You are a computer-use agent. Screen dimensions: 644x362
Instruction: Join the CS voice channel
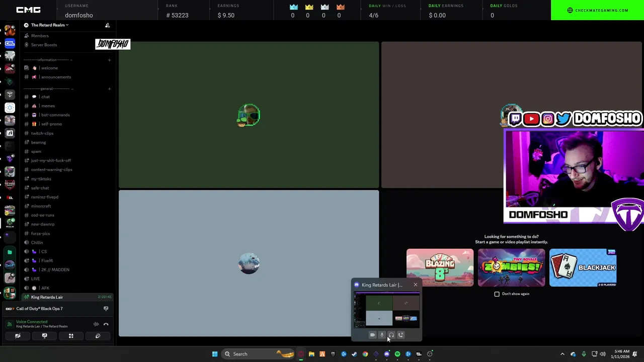pyautogui.click(x=43, y=251)
